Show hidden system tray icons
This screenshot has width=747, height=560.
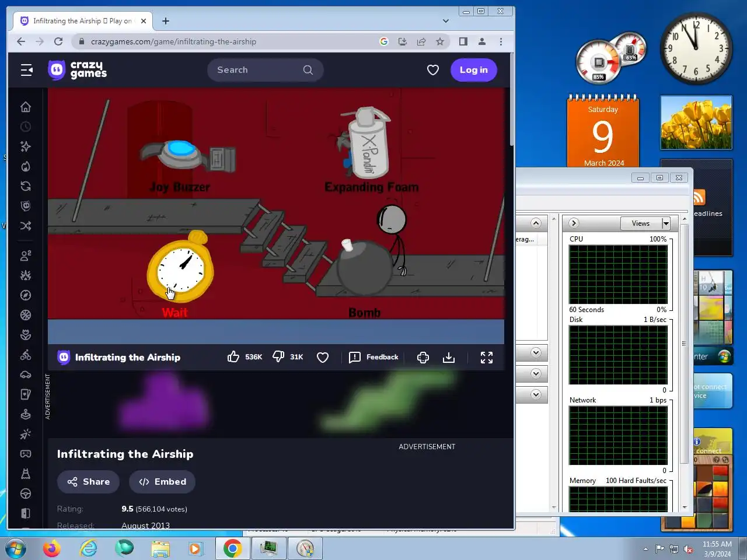pyautogui.click(x=645, y=549)
